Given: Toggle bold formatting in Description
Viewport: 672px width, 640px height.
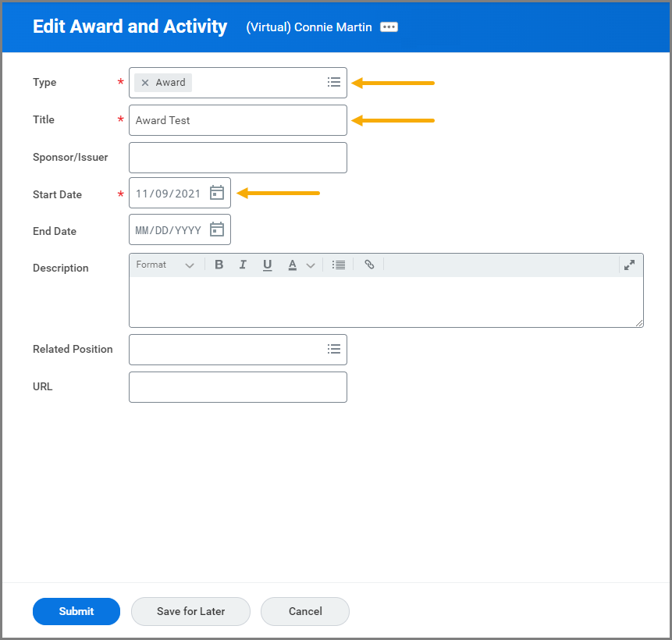Looking at the screenshot, I should pos(219,265).
